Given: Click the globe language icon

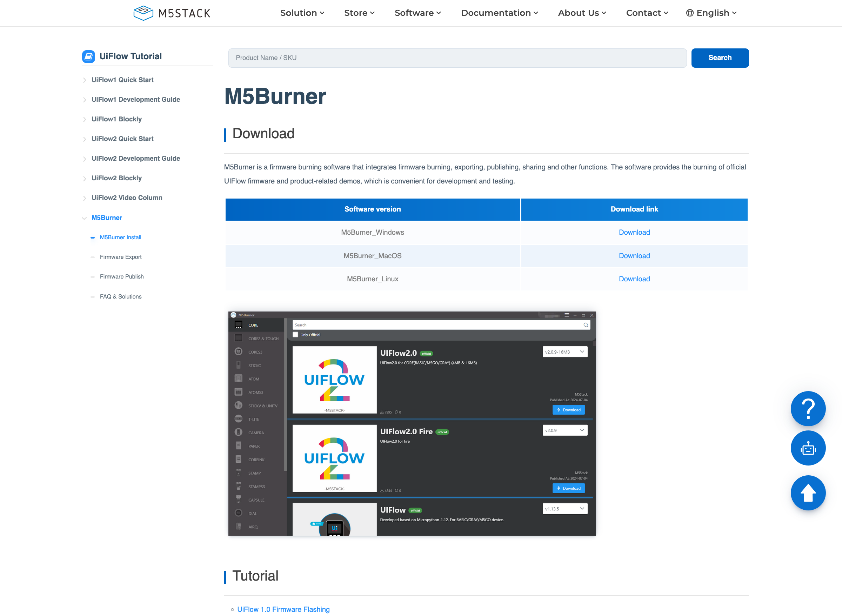Looking at the screenshot, I should 689,13.
